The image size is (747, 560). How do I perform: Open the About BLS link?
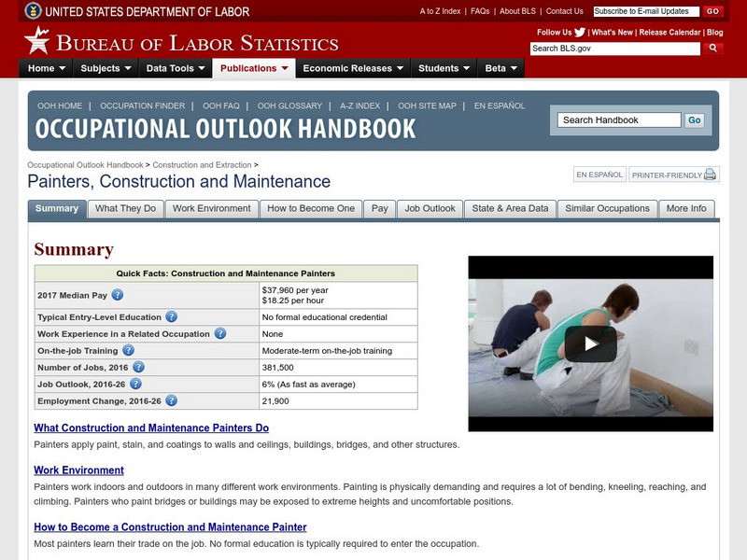[517, 11]
